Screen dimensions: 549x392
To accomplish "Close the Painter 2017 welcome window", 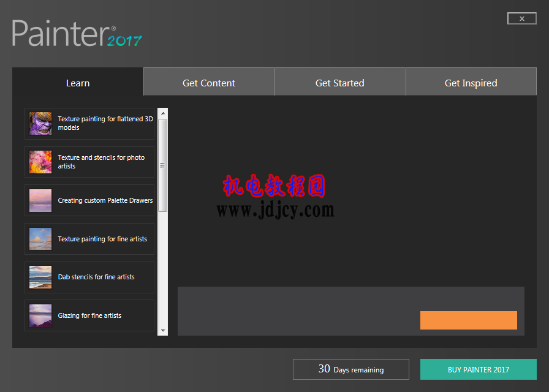I will 521,18.
